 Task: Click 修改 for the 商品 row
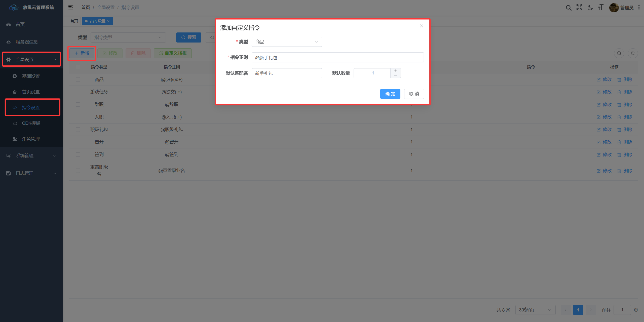604,79
